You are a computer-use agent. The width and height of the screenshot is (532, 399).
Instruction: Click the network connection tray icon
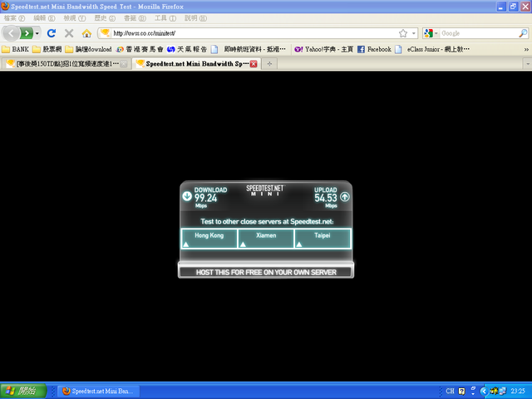coord(502,391)
